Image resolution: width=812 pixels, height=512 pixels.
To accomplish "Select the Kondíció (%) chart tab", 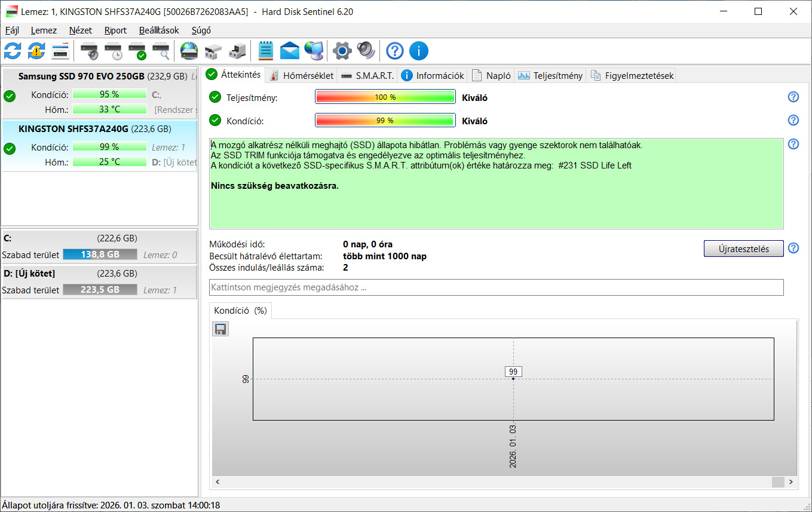I will tap(240, 311).
